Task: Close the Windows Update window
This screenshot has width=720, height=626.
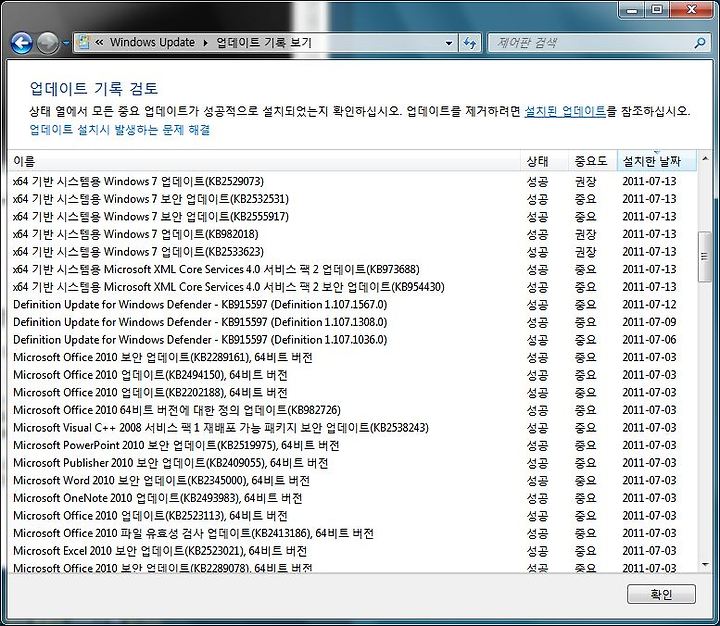Action: 692,10
